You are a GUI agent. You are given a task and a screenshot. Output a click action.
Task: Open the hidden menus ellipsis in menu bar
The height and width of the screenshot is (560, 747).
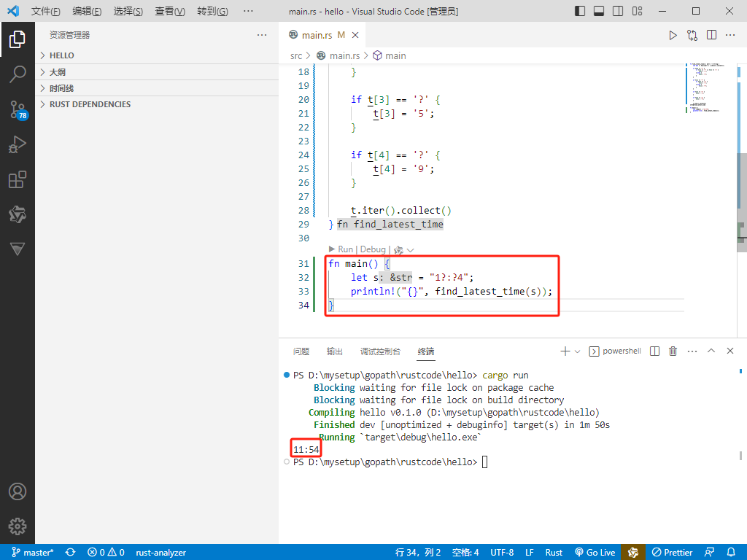[x=248, y=11]
